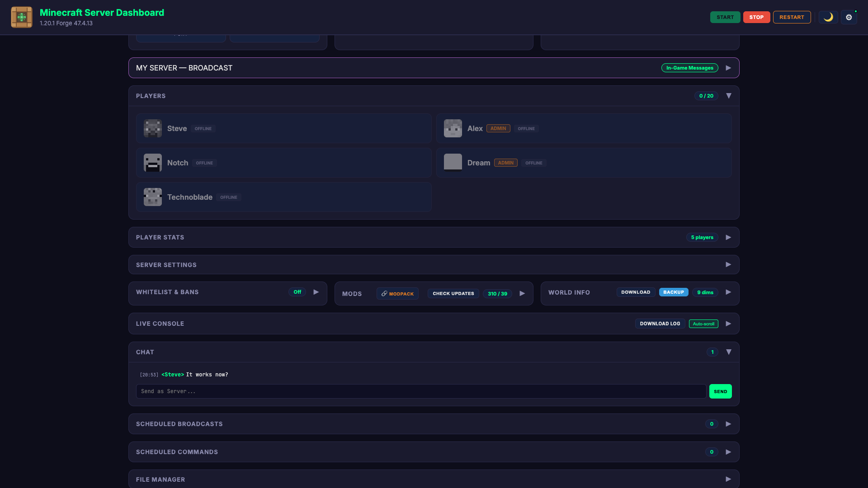Click the Minecraft server logo icon
The image size is (868, 488).
[22, 17]
